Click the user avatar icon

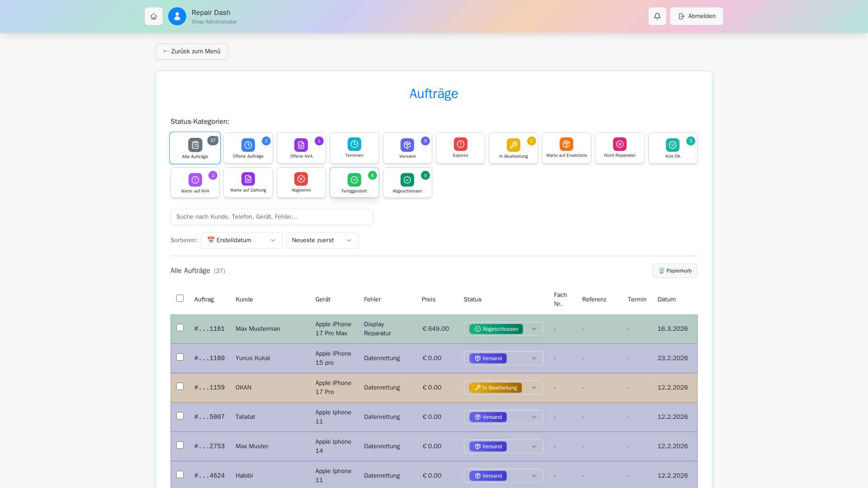177,16
